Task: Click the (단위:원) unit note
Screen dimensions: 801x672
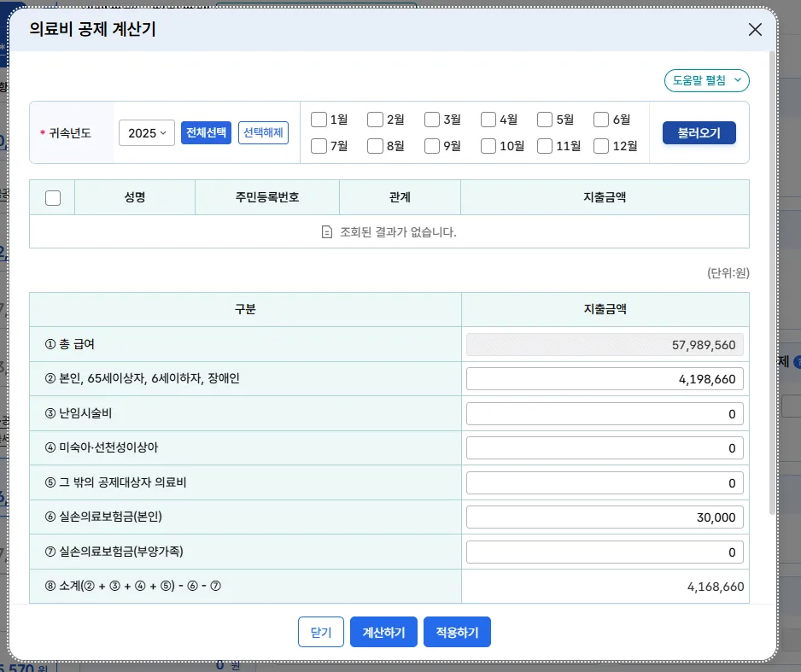Action: [x=728, y=273]
